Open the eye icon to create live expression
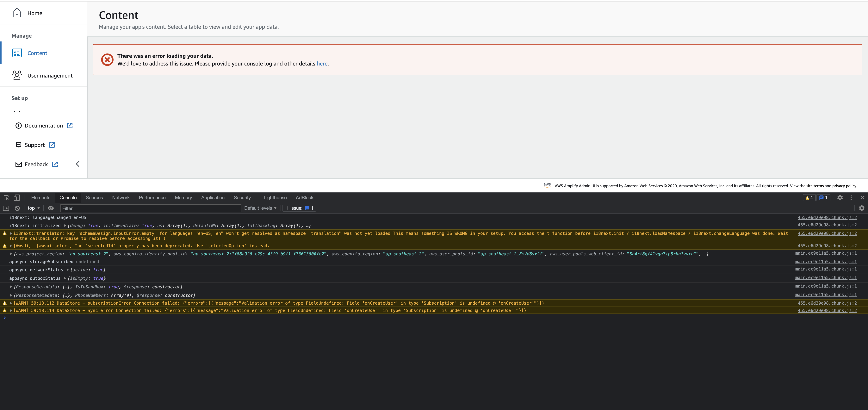The height and width of the screenshot is (410, 868). tap(51, 208)
